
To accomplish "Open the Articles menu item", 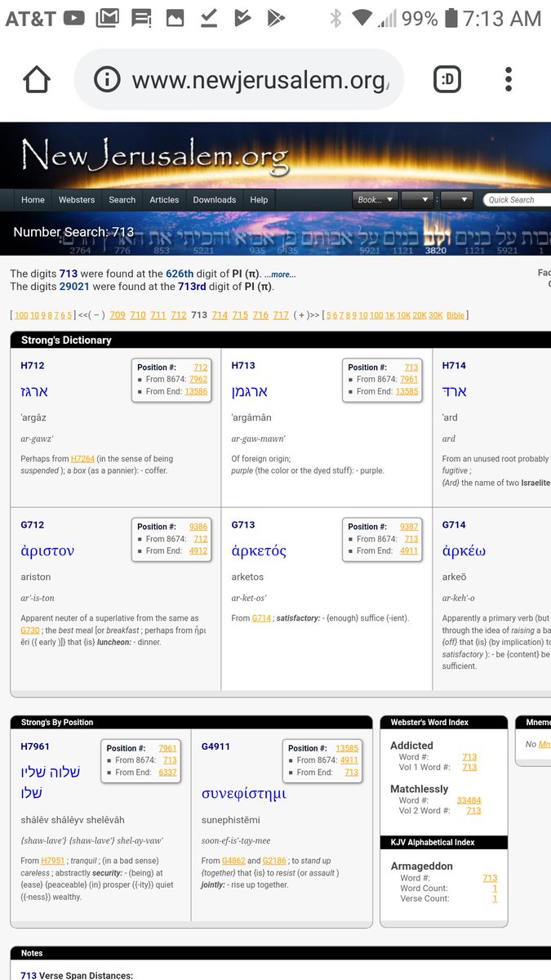I will [x=164, y=200].
